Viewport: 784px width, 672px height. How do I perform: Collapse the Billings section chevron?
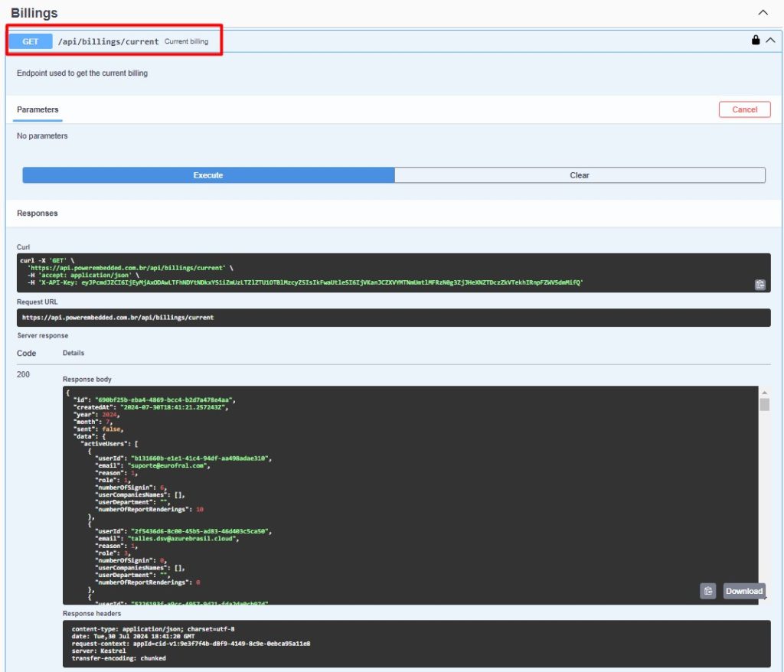click(763, 13)
